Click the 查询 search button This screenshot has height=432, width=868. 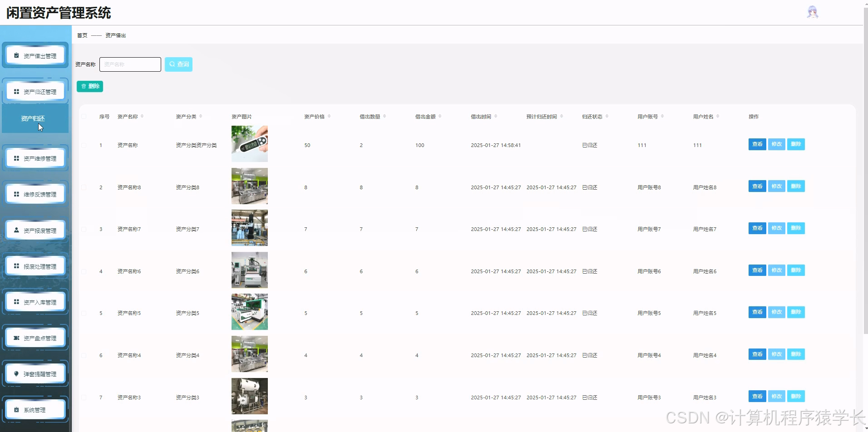[x=178, y=64]
